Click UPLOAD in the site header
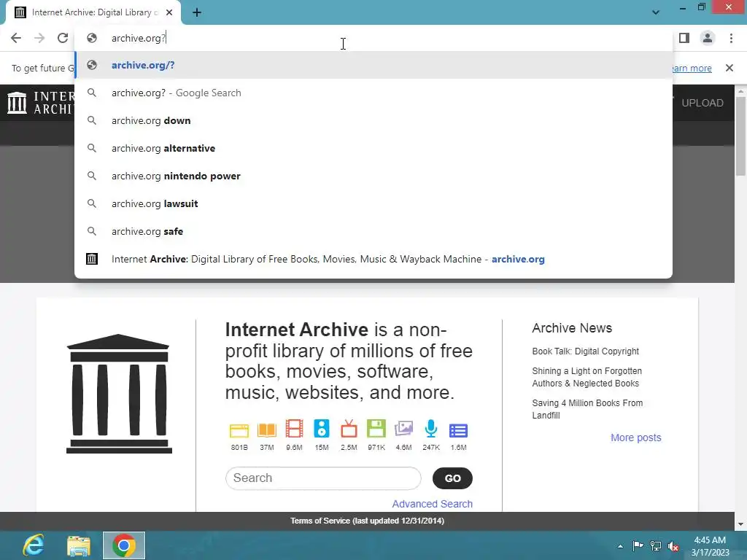Image resolution: width=747 pixels, height=560 pixels. [703, 103]
